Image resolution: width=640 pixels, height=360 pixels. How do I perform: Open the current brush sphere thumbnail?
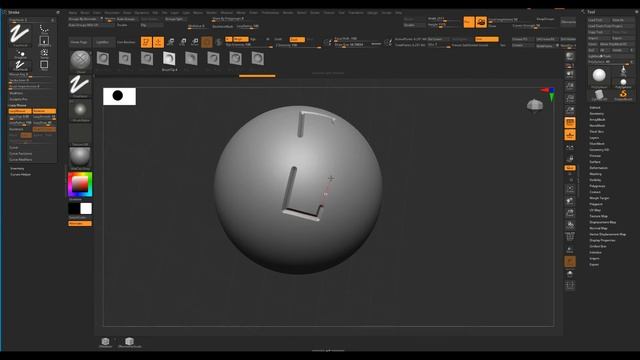click(80, 60)
